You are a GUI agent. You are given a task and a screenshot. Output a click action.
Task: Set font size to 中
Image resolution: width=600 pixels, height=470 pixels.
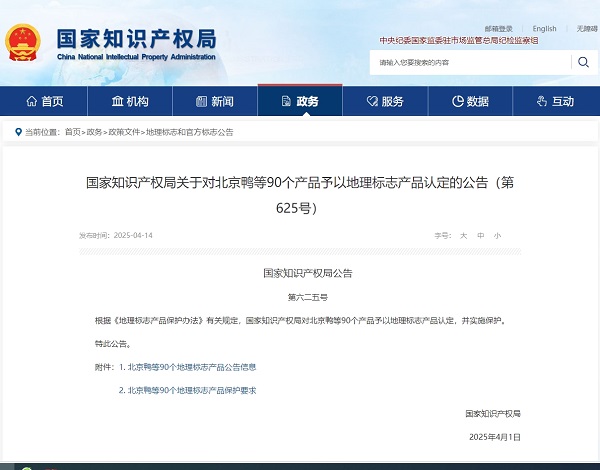pyautogui.click(x=481, y=235)
